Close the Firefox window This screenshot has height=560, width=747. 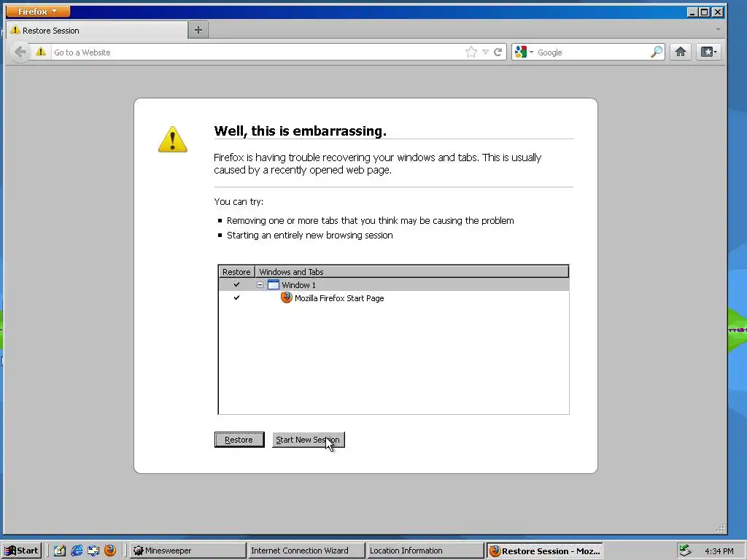coord(718,12)
